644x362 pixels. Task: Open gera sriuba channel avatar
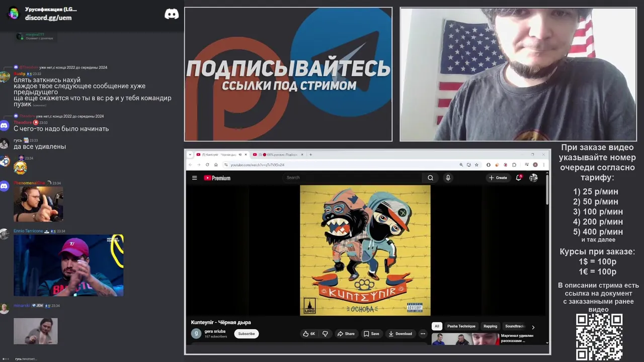[196, 333]
